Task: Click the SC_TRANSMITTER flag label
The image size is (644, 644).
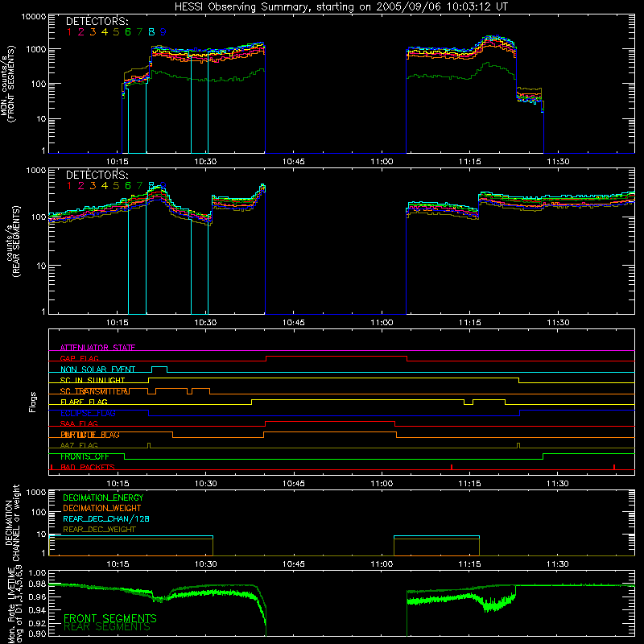Action: pyautogui.click(x=95, y=391)
